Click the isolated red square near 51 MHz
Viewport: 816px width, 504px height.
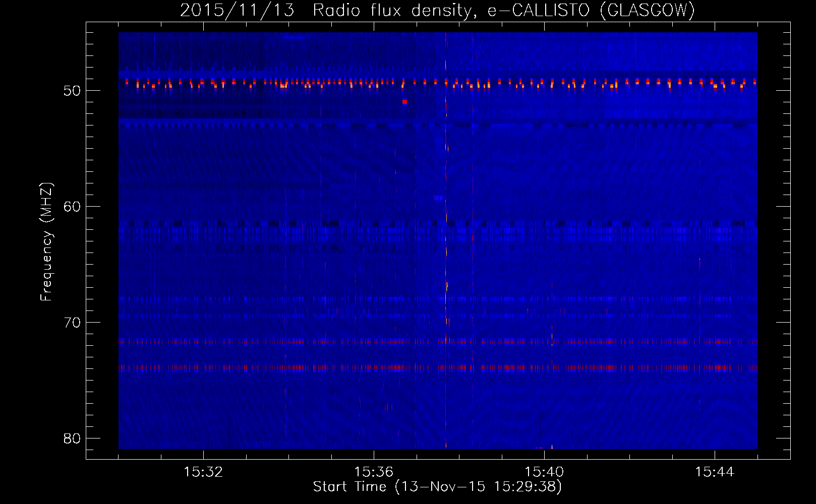[x=404, y=102]
